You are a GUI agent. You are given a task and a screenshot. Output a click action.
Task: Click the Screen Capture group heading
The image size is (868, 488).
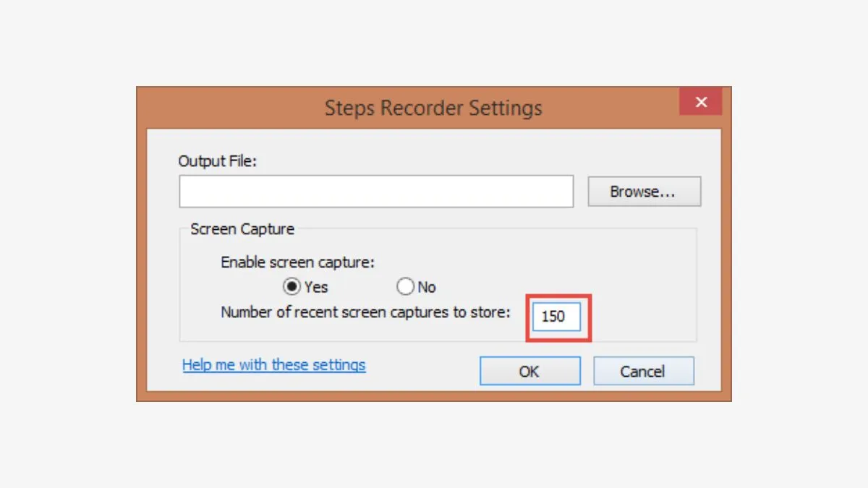[242, 229]
